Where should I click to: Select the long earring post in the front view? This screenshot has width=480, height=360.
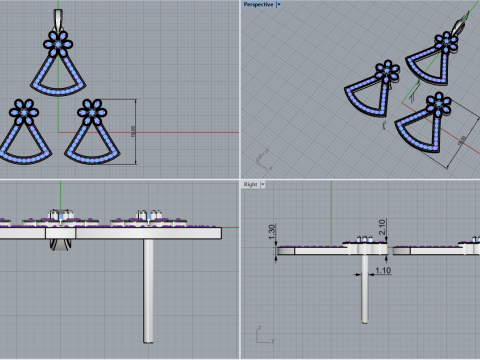(x=148, y=291)
